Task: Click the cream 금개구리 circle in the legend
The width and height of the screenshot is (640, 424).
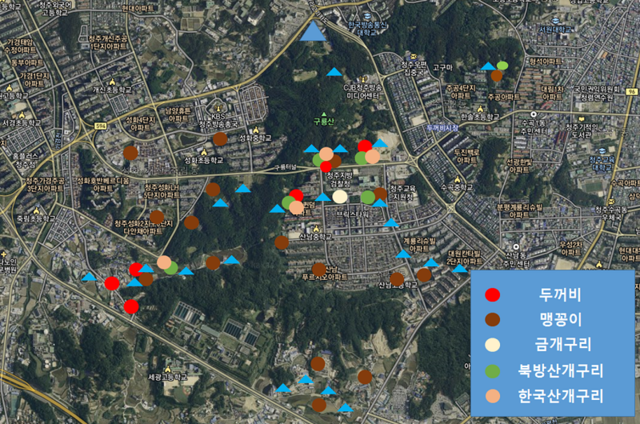Action: coord(492,345)
